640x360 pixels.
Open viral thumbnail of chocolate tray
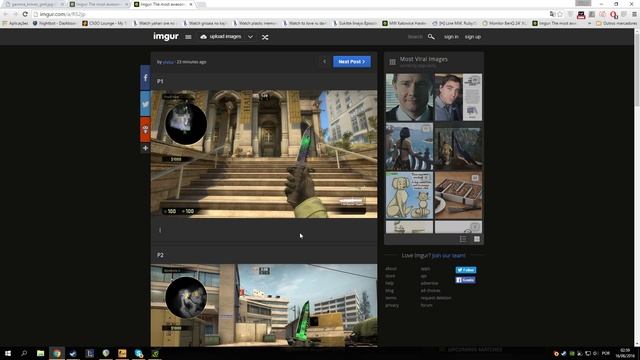click(458, 196)
